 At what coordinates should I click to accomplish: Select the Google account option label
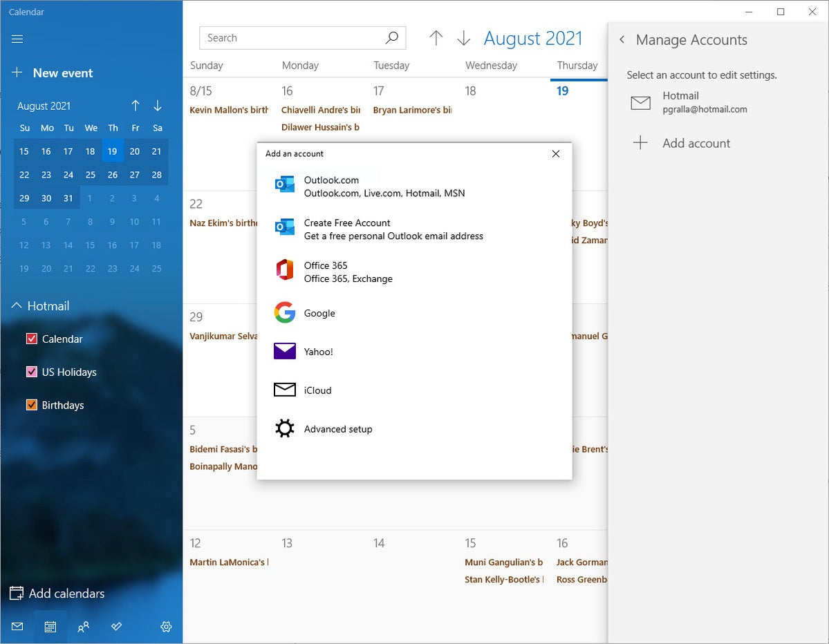click(x=319, y=313)
